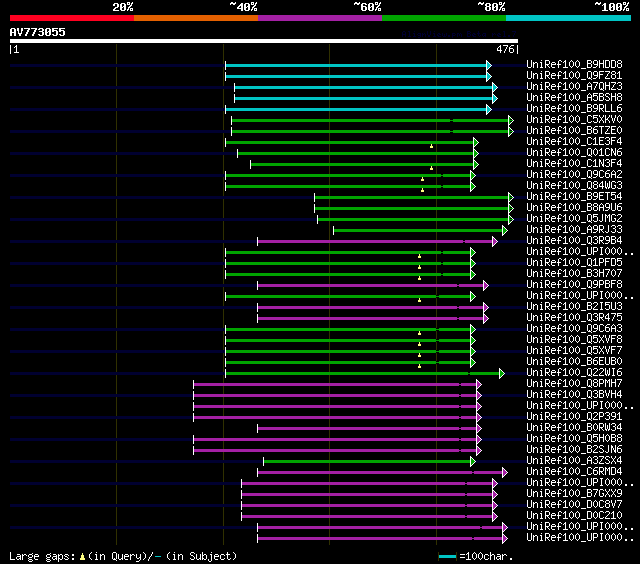Select the white AV773055 query sequence bar
Screen dimensions: 640x564
pyautogui.click(x=264, y=41)
